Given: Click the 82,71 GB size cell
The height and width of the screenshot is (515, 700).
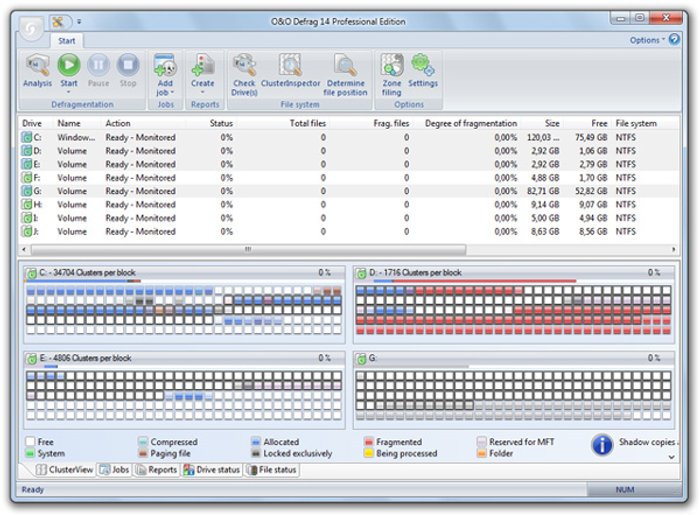Looking at the screenshot, I should [x=543, y=191].
